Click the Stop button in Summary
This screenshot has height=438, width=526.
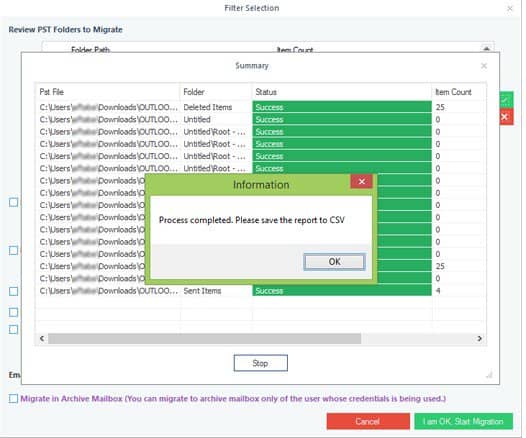[260, 363]
